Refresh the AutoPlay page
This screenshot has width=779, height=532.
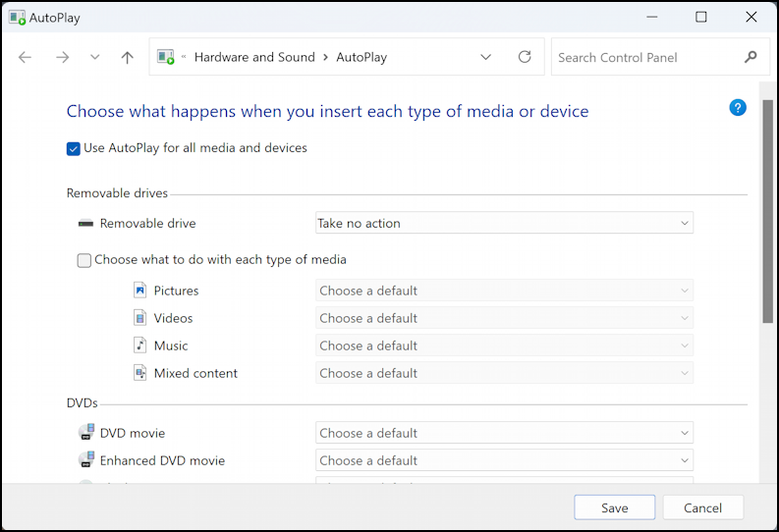click(x=525, y=57)
